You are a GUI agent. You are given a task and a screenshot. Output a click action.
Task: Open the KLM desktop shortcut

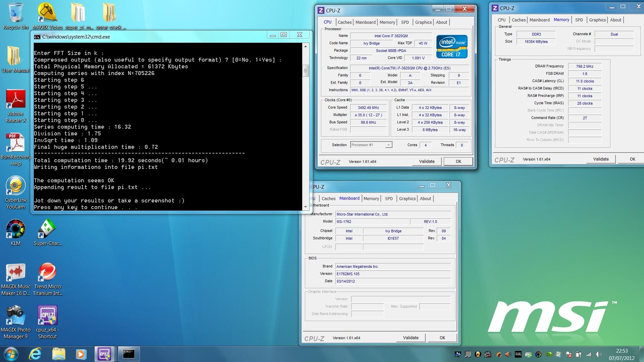15,232
